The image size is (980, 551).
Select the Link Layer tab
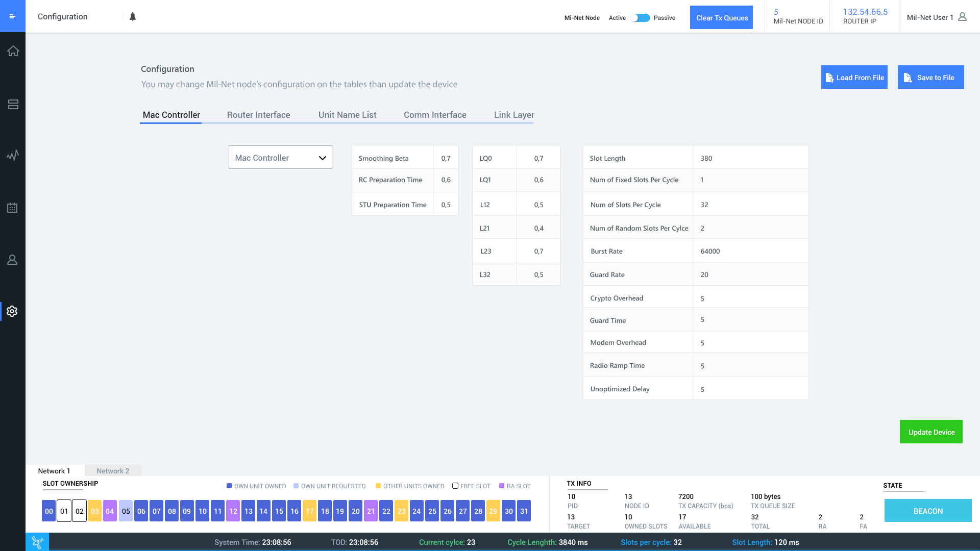click(514, 115)
